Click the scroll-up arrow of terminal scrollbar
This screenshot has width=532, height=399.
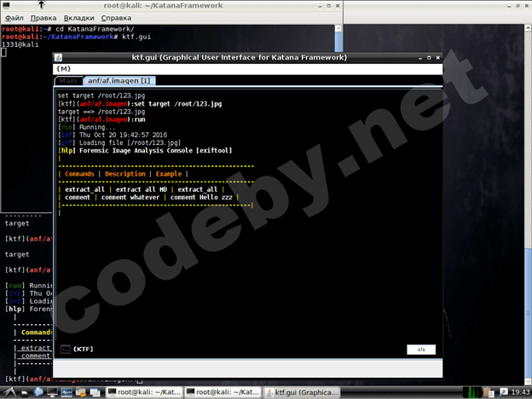tap(338, 28)
